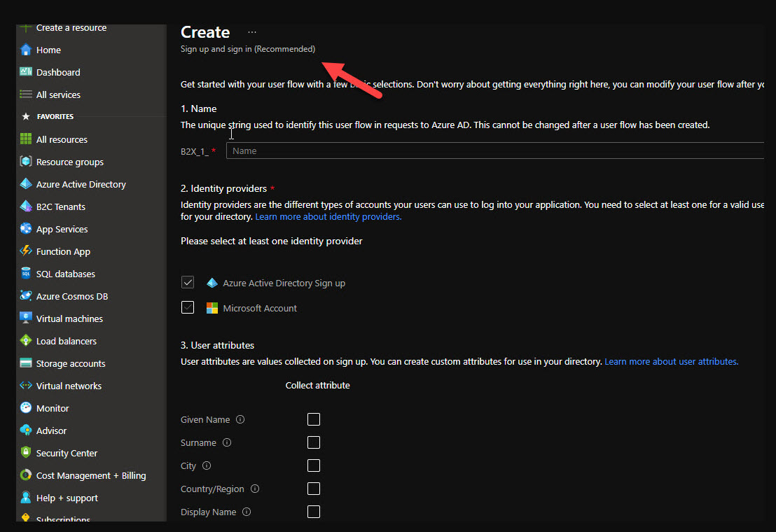Click the Collect attribute column header

(x=317, y=385)
